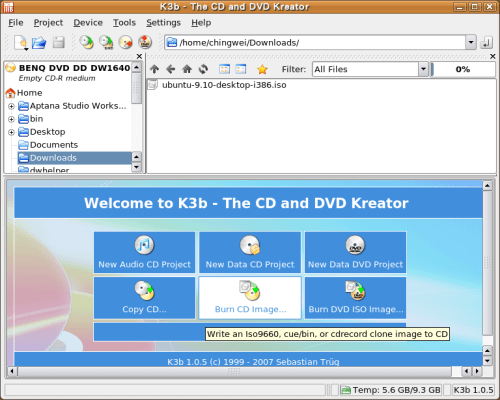500x400 pixels.
Task: Close the file browser panel with X
Action: tap(493, 56)
